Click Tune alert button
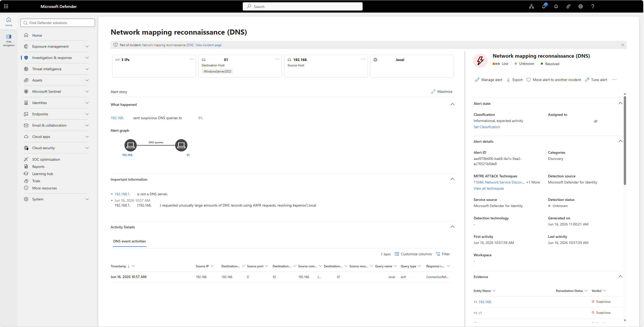 tap(596, 80)
